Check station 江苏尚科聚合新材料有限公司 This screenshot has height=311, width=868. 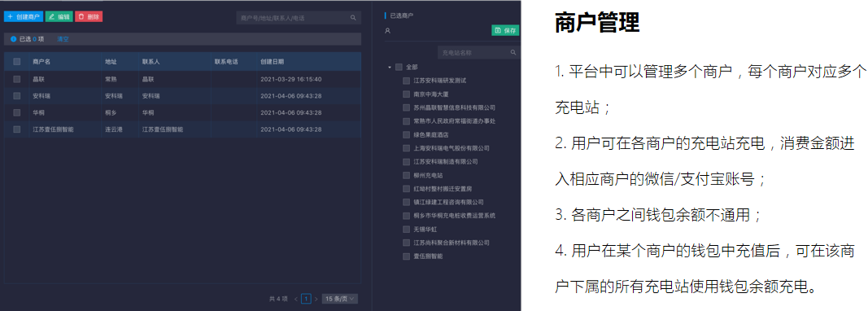point(407,243)
